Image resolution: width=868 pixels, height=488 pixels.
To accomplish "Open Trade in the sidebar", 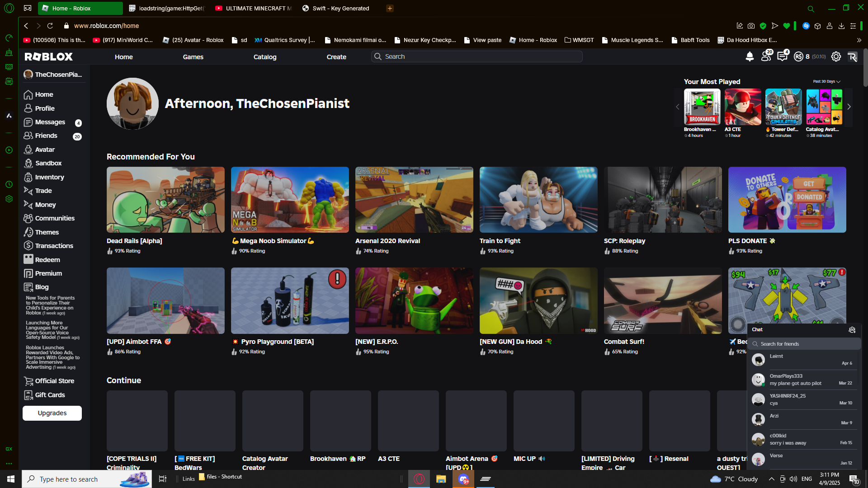I will pyautogui.click(x=43, y=191).
